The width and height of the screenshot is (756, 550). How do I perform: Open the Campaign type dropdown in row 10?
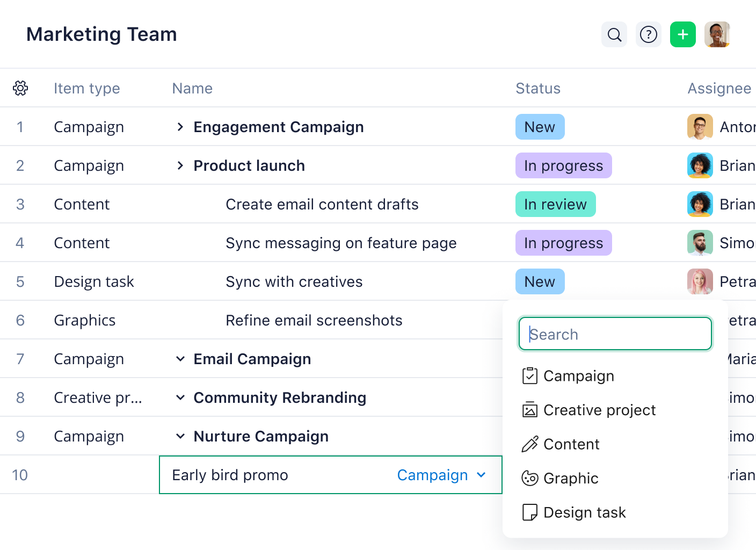pos(442,475)
